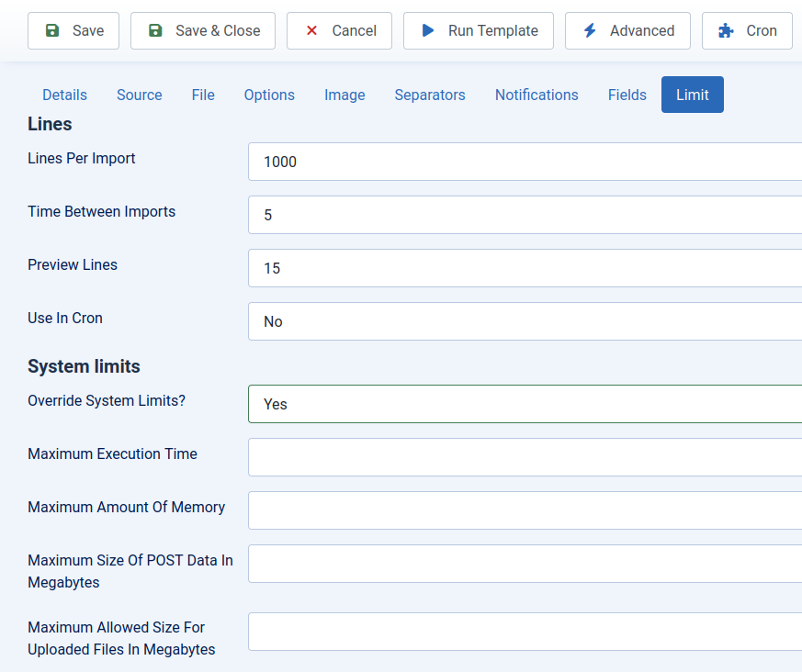Switch to the Fields tab
Image resolution: width=802 pixels, height=672 pixels.
click(627, 95)
